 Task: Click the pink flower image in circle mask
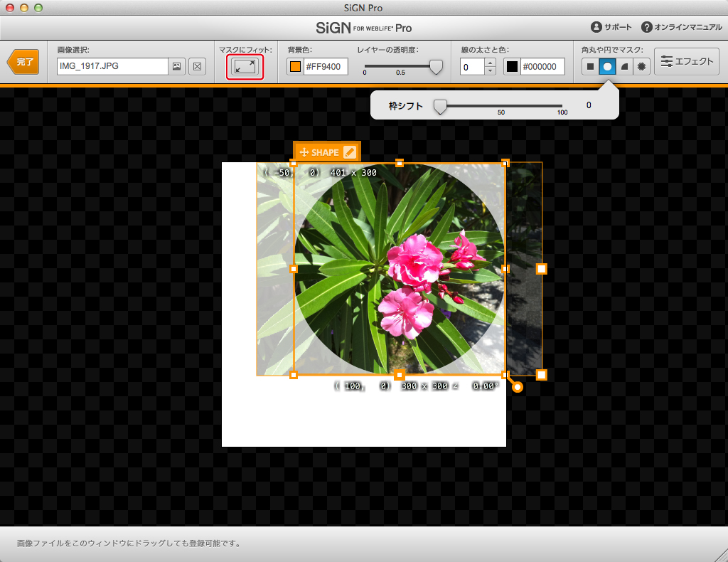(400, 269)
